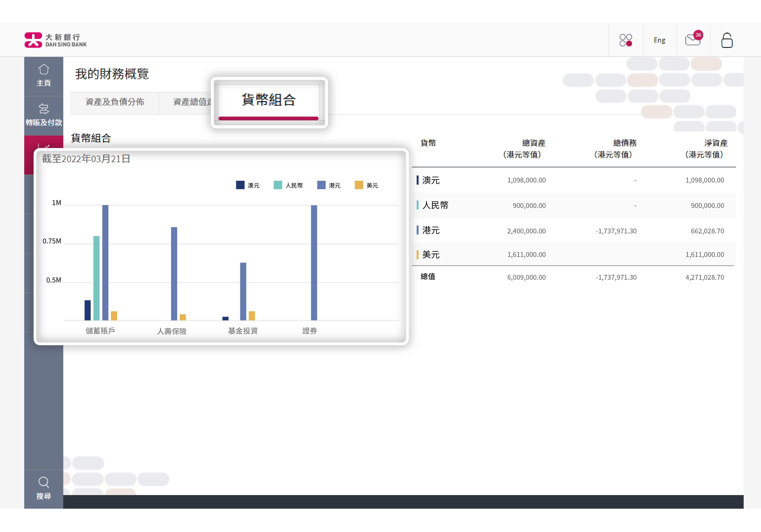Click the 我的財務概覽 page heading

[x=112, y=74]
